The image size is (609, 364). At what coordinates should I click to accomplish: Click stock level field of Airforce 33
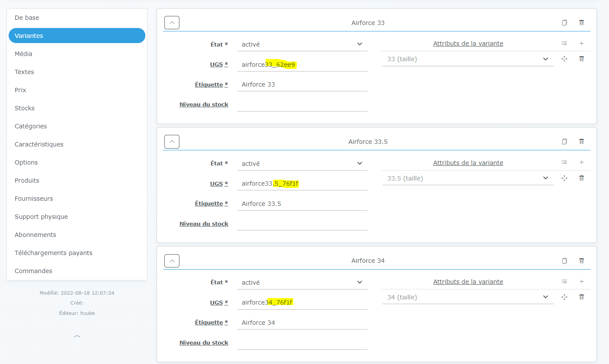click(x=302, y=105)
